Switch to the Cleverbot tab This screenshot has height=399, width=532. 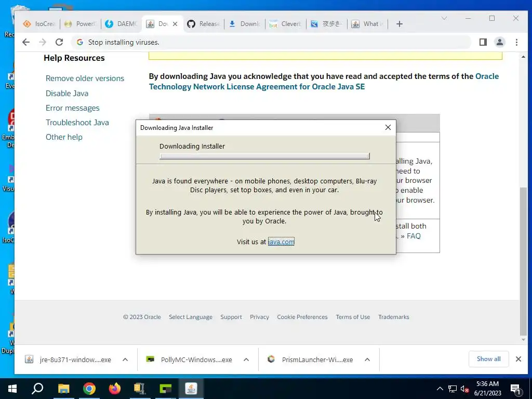pyautogui.click(x=285, y=24)
